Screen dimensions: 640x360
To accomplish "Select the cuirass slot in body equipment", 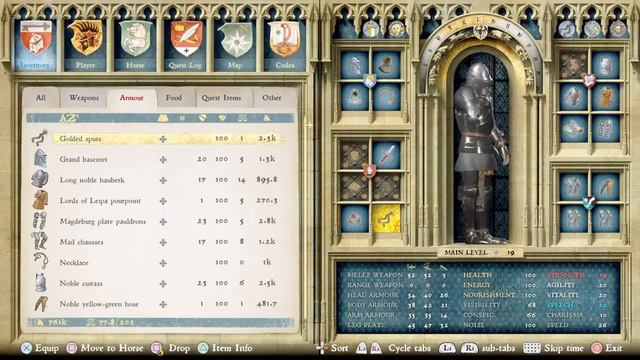I will (606, 65).
